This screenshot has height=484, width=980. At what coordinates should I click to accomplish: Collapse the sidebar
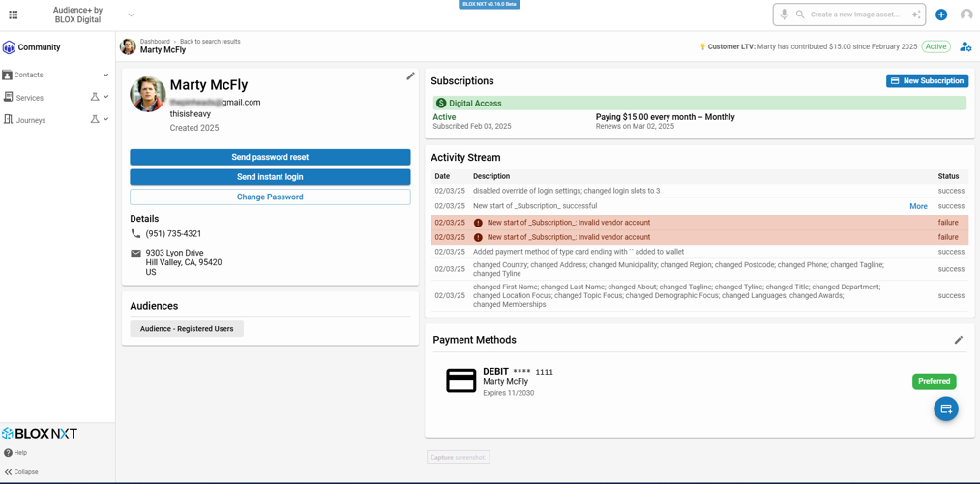21,472
